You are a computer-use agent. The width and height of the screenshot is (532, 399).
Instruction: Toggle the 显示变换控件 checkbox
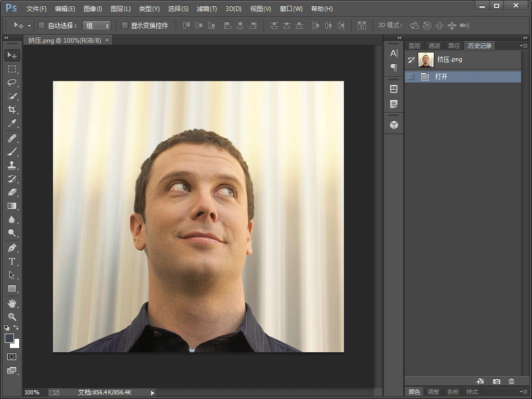(x=125, y=25)
